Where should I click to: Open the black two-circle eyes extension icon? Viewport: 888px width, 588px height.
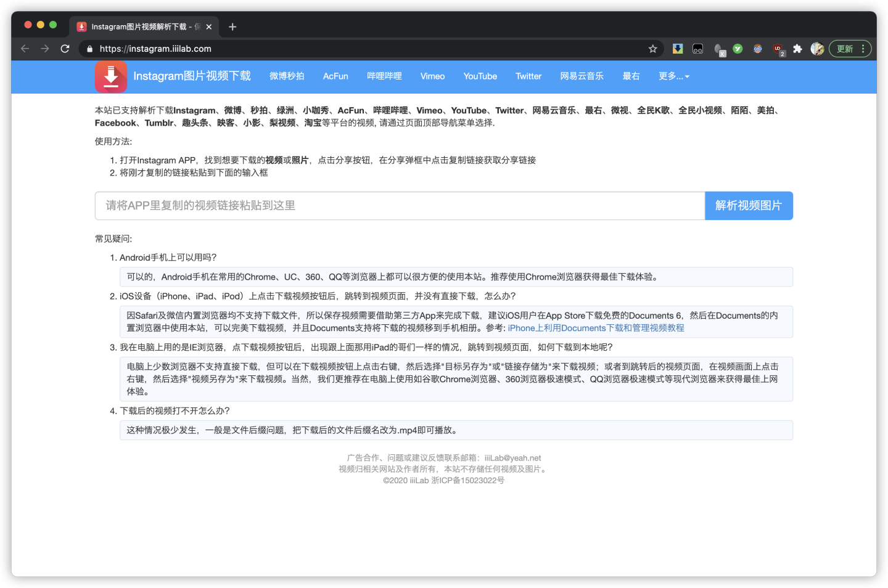point(697,49)
